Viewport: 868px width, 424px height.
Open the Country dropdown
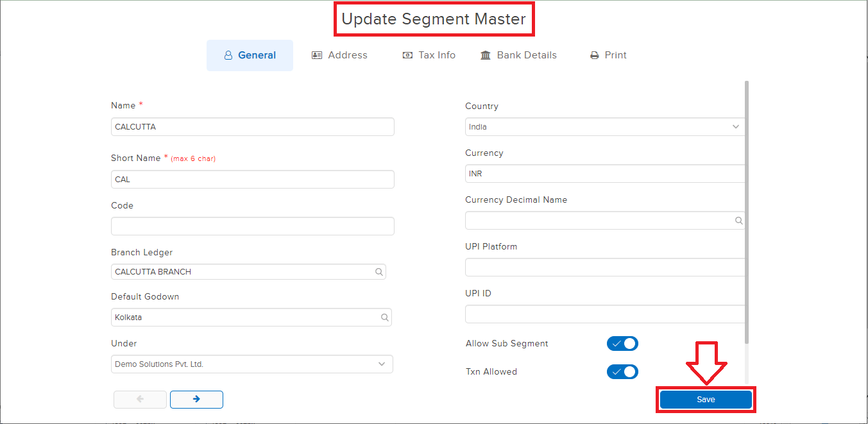point(604,127)
